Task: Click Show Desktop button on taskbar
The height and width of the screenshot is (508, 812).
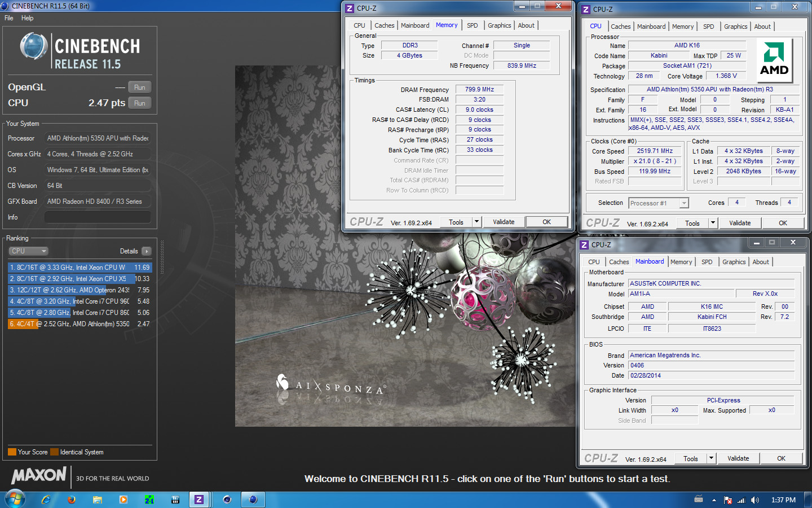Action: point(808,500)
